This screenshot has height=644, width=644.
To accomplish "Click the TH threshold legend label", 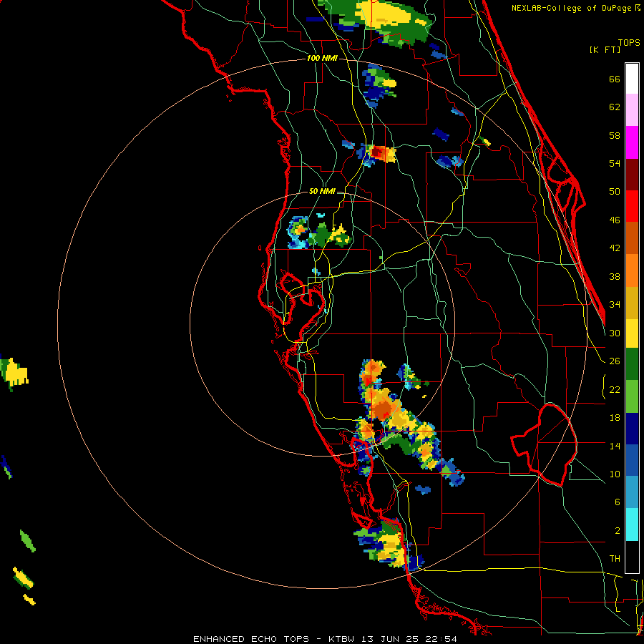I will coord(615,559).
